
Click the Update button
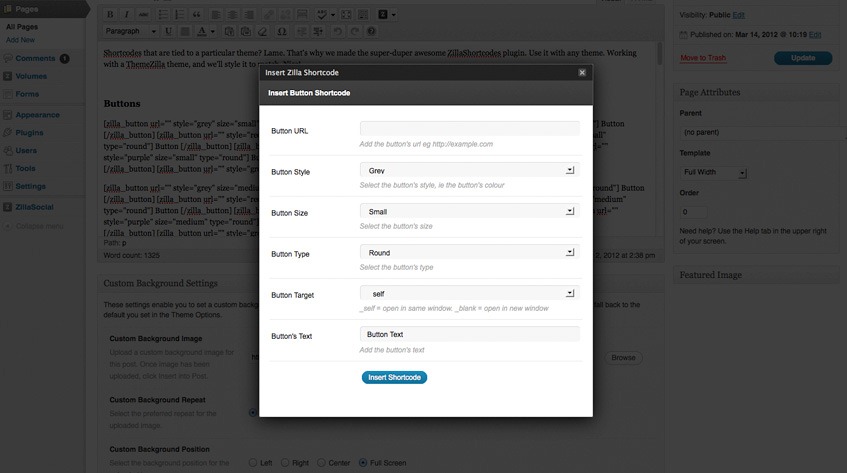click(803, 58)
